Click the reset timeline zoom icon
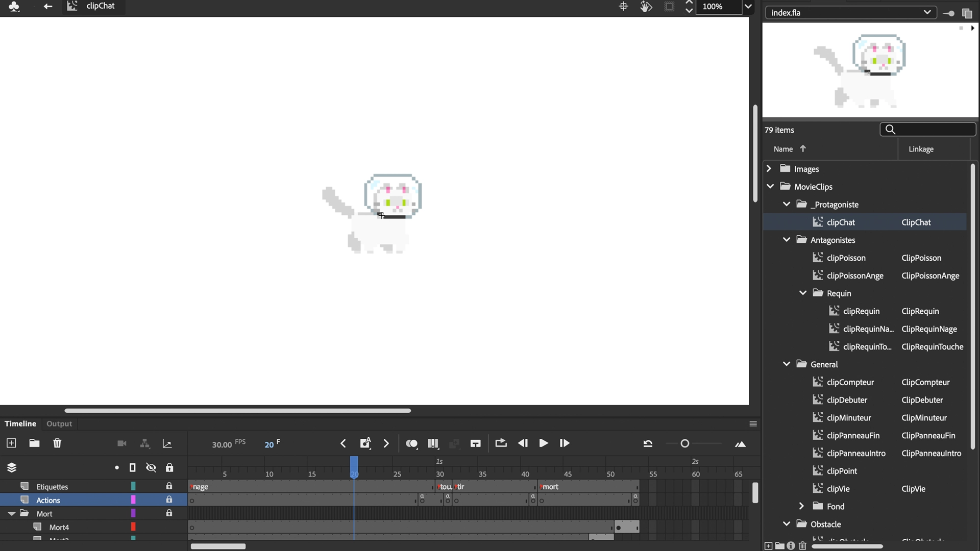This screenshot has height=551, width=980. click(x=648, y=444)
